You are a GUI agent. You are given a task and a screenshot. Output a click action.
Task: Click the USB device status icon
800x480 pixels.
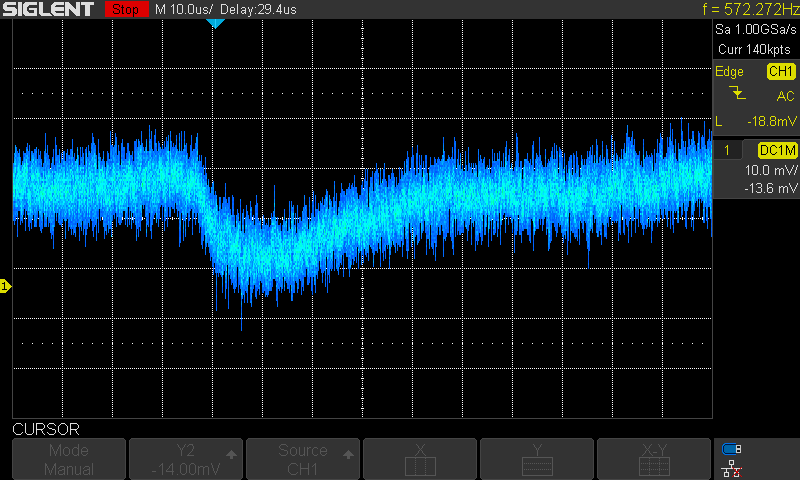pos(732,449)
